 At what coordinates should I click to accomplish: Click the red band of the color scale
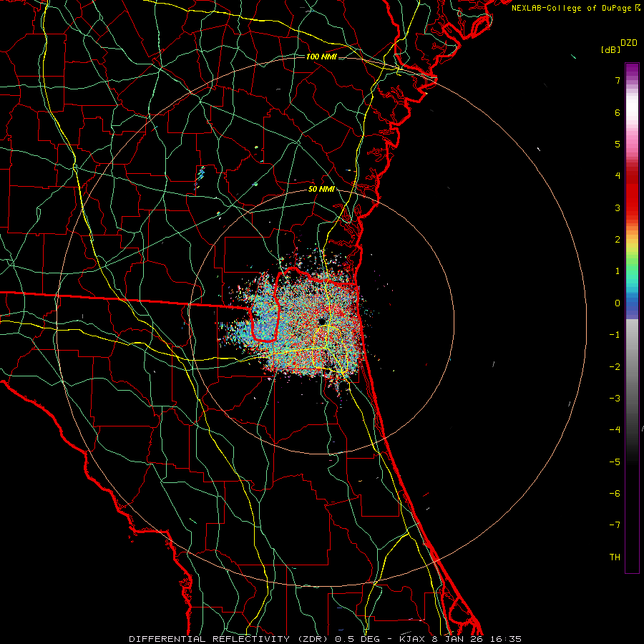click(632, 193)
